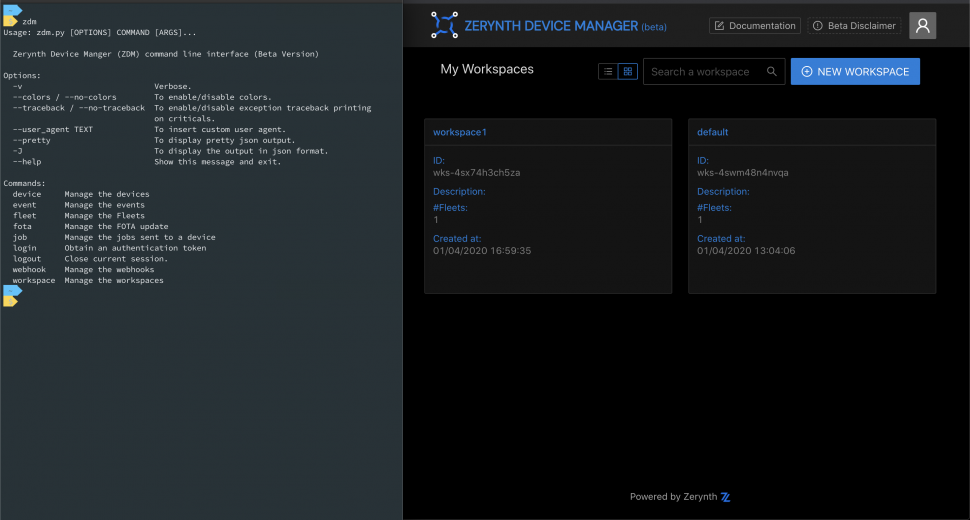The width and height of the screenshot is (970, 520).
Task: Click the 'login' command in terminal
Action: 24,248
